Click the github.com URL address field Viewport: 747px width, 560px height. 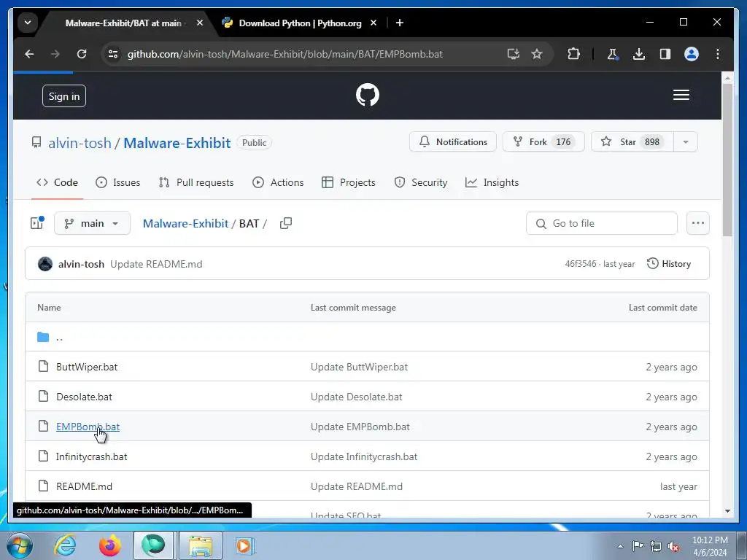285,54
